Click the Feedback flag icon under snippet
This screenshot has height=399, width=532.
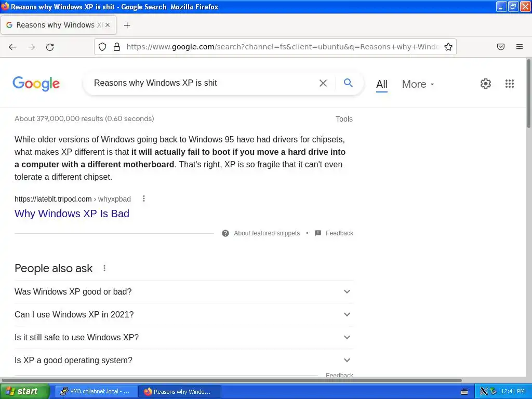click(318, 233)
